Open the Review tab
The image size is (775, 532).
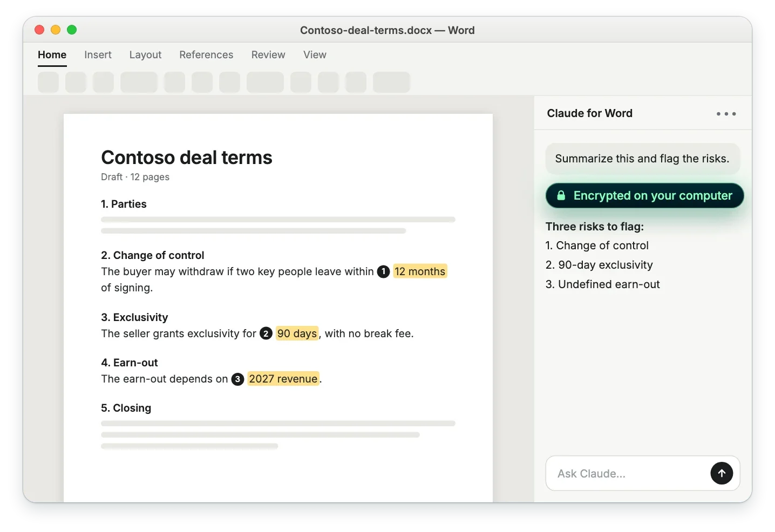click(x=268, y=54)
